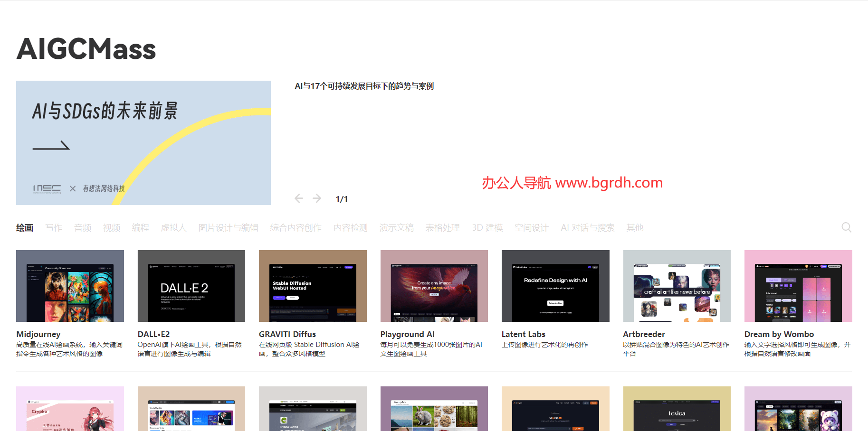Select the 绘画 category tab
The width and height of the screenshot is (868, 431).
coord(25,228)
